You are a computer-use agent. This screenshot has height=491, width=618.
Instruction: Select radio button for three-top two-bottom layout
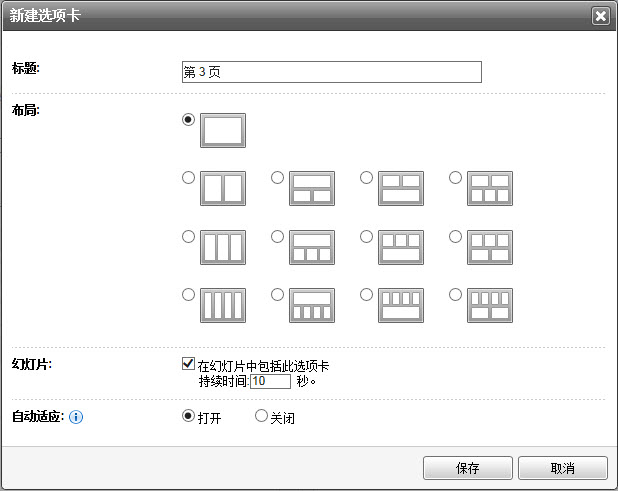(456, 236)
